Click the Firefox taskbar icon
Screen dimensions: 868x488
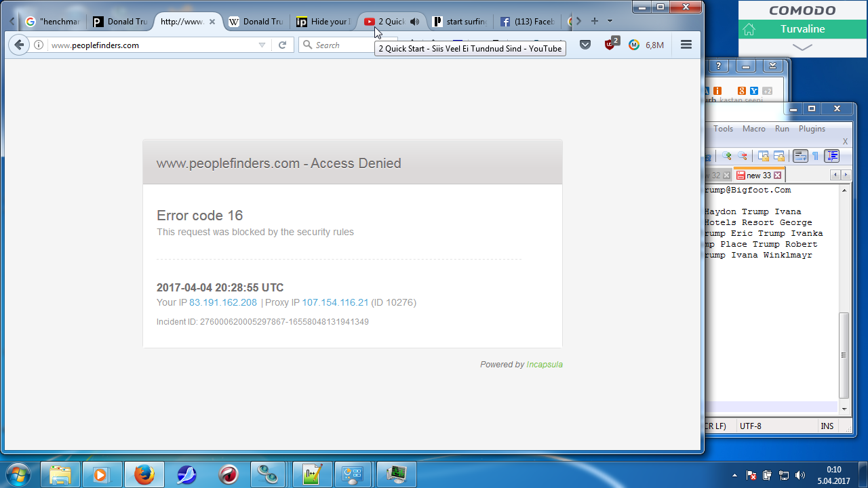coord(144,474)
